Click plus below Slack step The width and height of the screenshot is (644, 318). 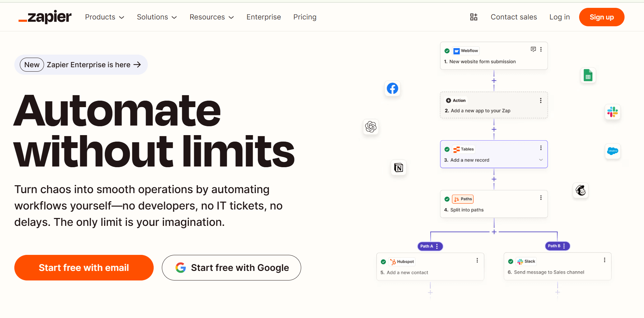click(558, 292)
